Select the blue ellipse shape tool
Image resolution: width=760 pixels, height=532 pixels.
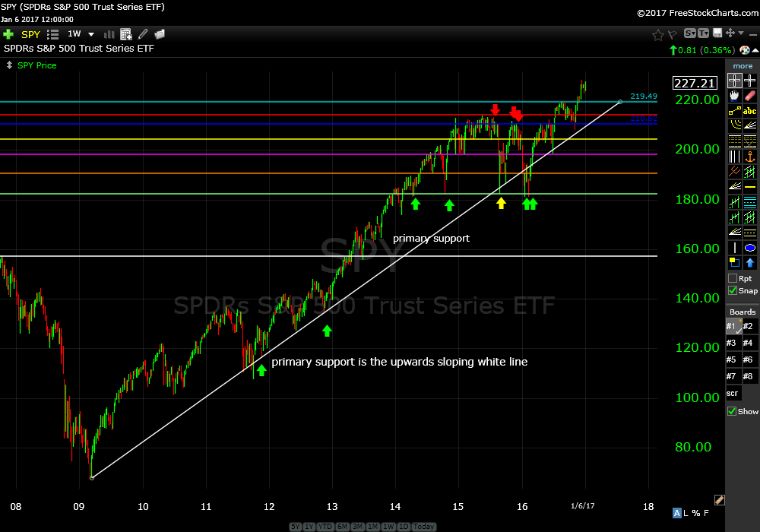[750, 248]
